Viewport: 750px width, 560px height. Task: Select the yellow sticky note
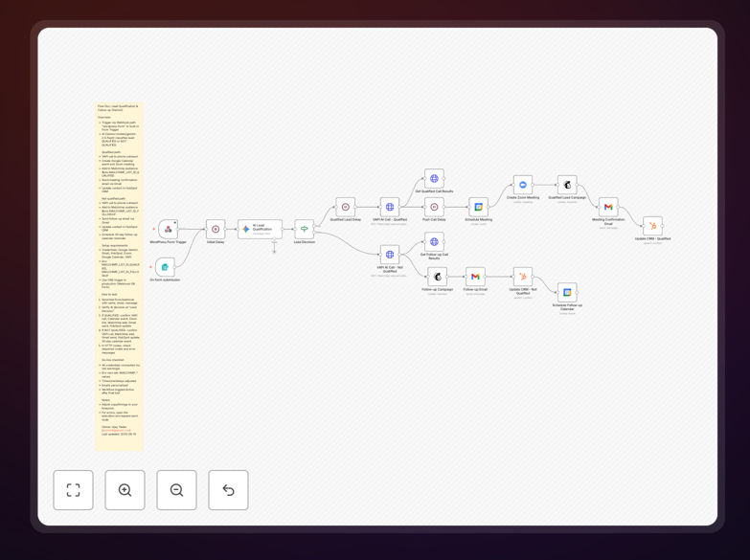(x=119, y=277)
